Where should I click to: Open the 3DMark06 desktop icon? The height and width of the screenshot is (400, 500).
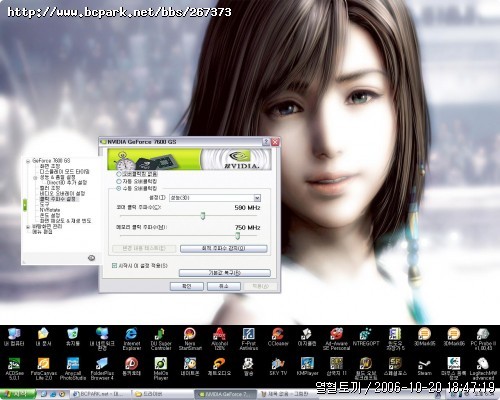pos(454,337)
